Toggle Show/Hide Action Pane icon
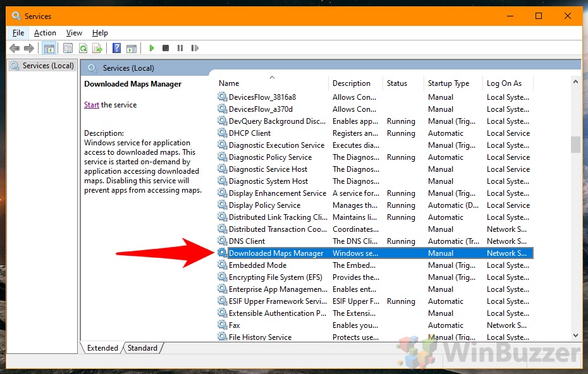Screen dimensions: 588x374 pyautogui.click(x=132, y=49)
